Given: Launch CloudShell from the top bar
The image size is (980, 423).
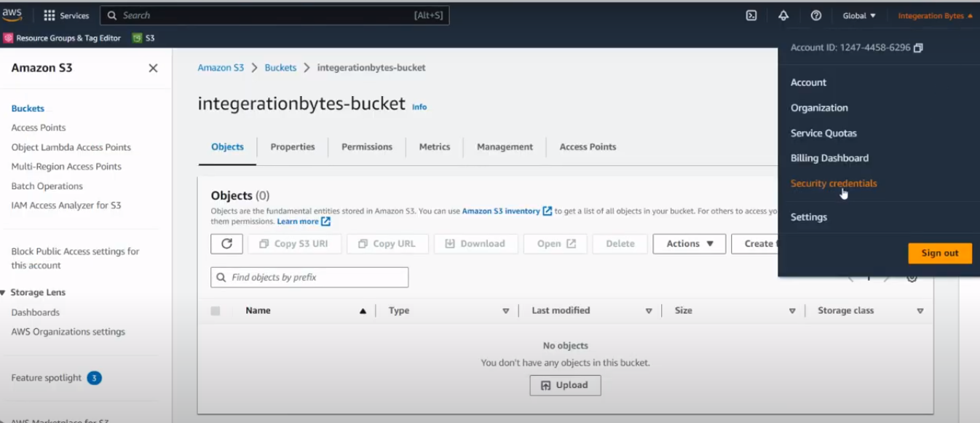Looking at the screenshot, I should coord(751,15).
